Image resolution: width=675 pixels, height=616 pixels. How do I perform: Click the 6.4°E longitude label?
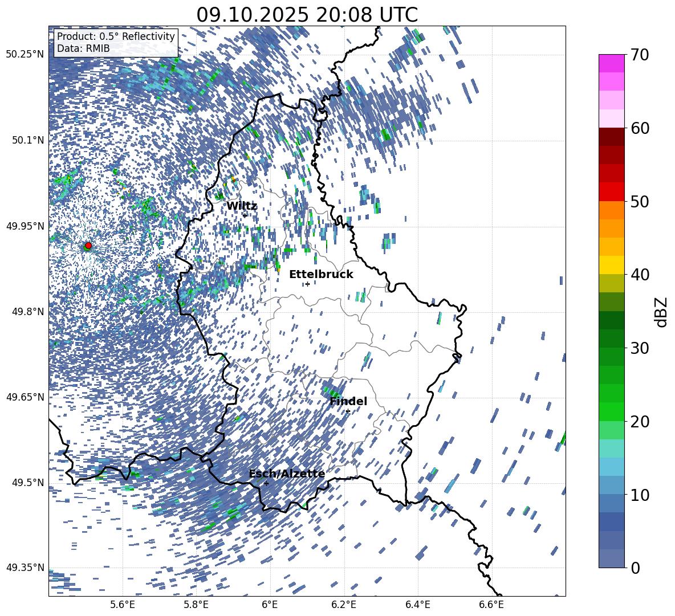tap(418, 605)
